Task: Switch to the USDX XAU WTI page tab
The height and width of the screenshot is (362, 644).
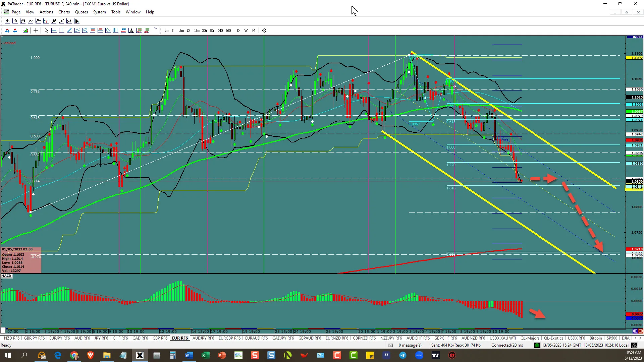Action: (503, 338)
